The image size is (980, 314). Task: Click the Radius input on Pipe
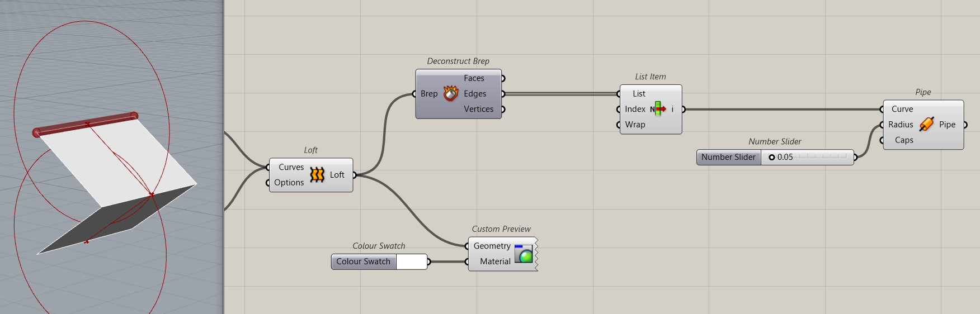(901, 125)
